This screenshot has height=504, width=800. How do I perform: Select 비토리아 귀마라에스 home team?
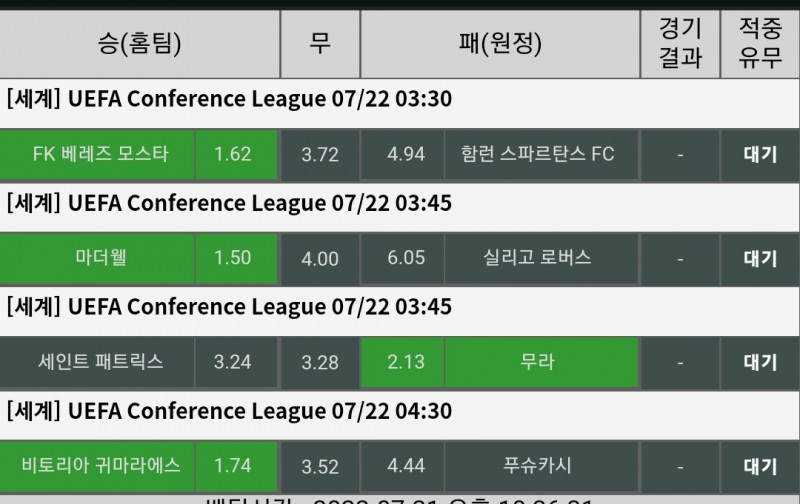click(x=99, y=466)
